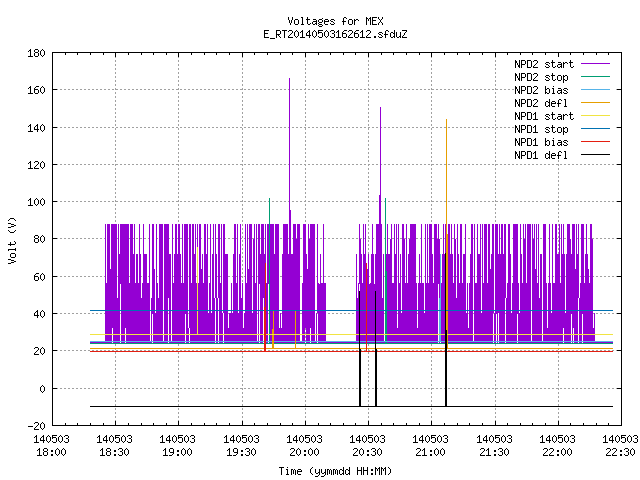640x480 pixels.
Task: Click the y-axis tick label 20
Action: (x=39, y=351)
